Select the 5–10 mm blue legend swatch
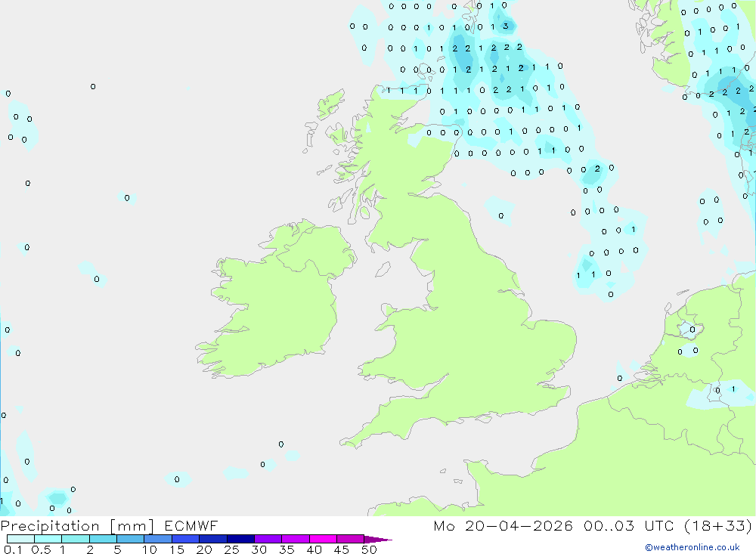The width and height of the screenshot is (756, 554). coord(131,539)
